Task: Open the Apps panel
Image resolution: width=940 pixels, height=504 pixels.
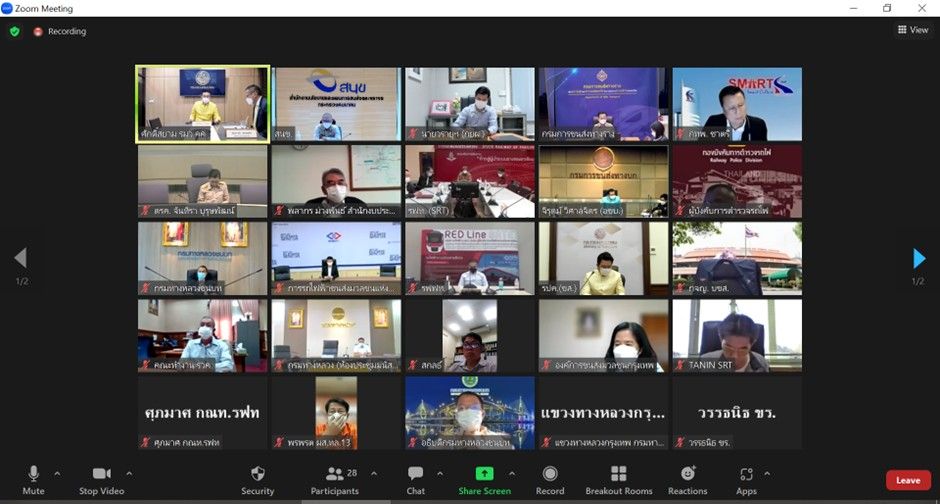Action: (x=746, y=478)
